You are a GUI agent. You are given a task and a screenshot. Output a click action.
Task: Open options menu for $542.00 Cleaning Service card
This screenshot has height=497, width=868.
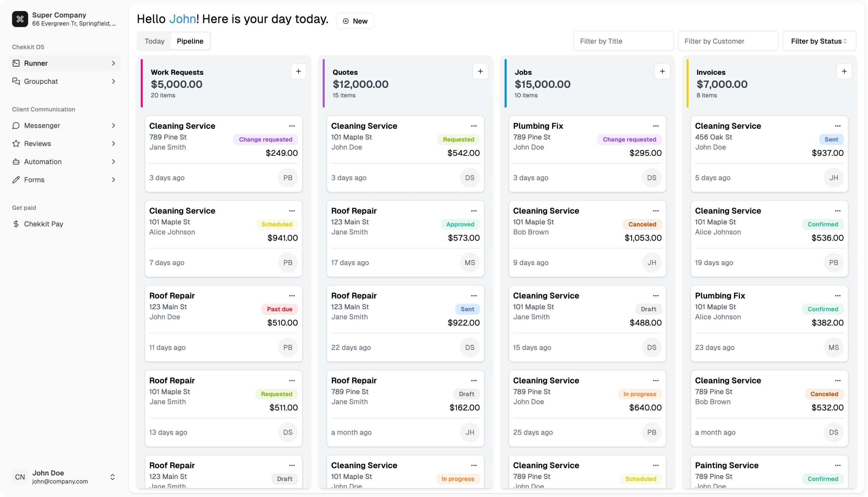(x=474, y=126)
